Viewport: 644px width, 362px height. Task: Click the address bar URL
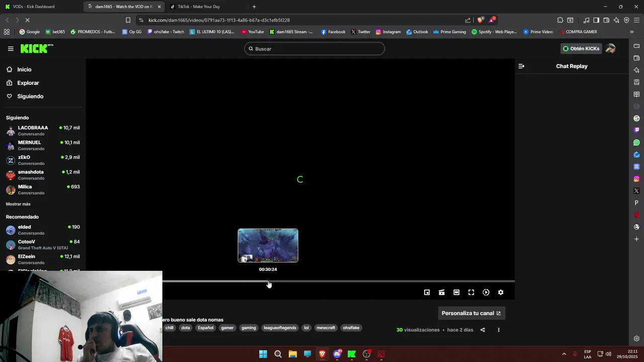tap(219, 20)
